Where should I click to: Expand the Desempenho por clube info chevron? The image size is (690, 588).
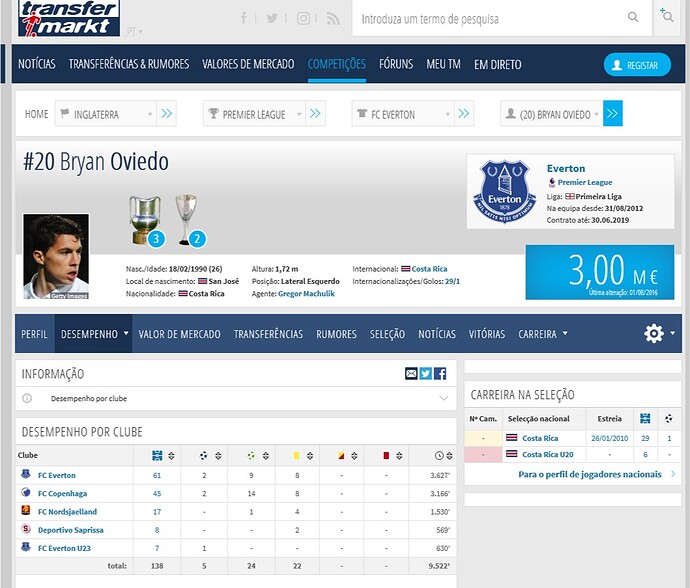[444, 398]
